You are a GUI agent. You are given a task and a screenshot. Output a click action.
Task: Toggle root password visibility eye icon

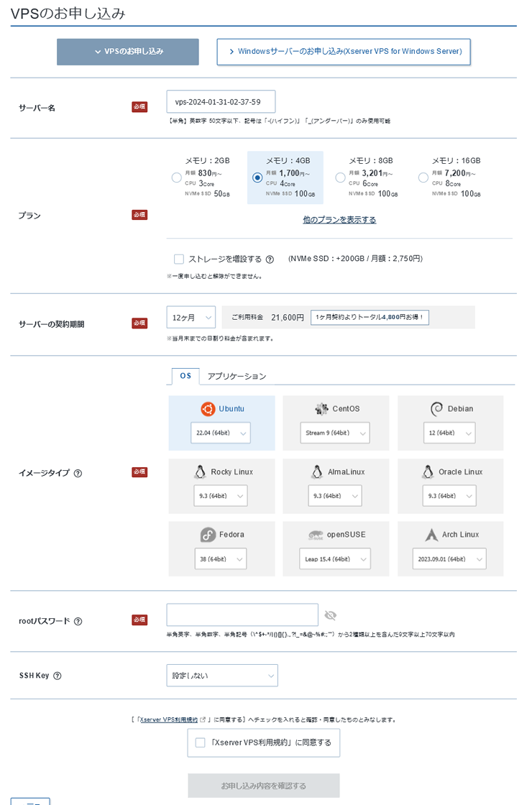click(330, 615)
